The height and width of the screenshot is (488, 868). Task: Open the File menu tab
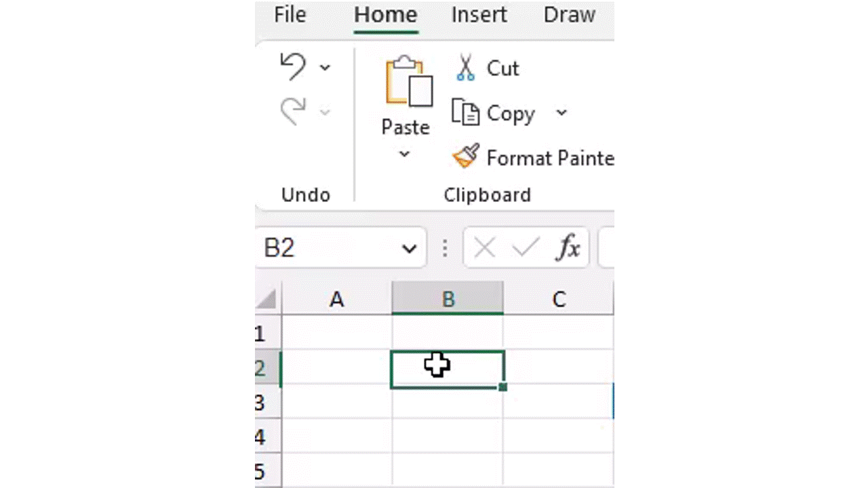tap(290, 15)
